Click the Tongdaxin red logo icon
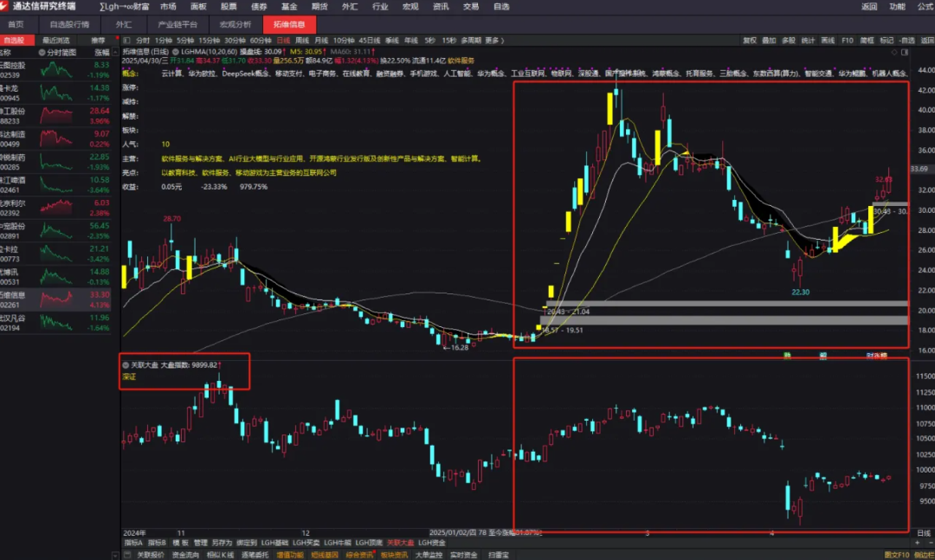Screen dimensions: 935x560 [x=4, y=6]
